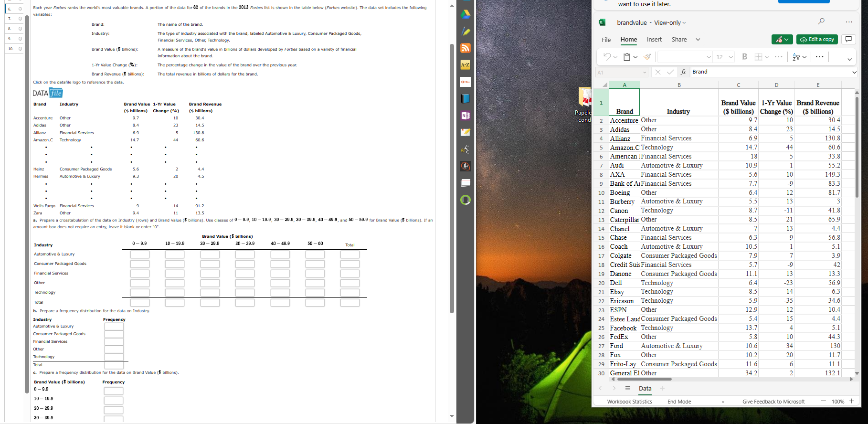The image size is (868, 424).
Task: Open the green circle dock icon
Action: pos(466,200)
